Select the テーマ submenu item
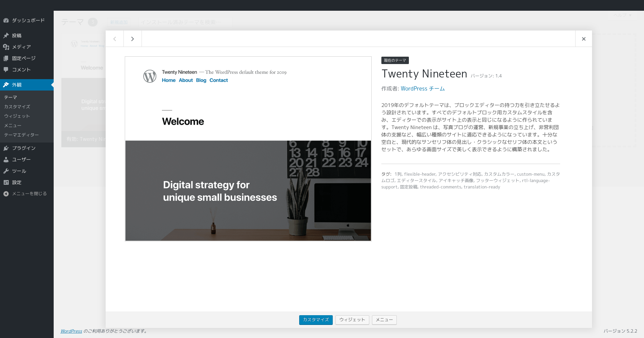The width and height of the screenshot is (644, 338). pos(10,97)
